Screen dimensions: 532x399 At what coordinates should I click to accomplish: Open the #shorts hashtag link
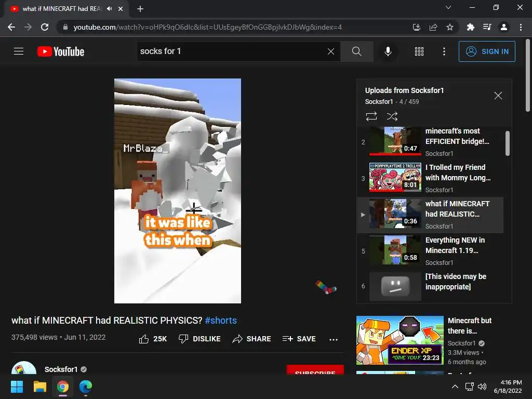click(221, 320)
